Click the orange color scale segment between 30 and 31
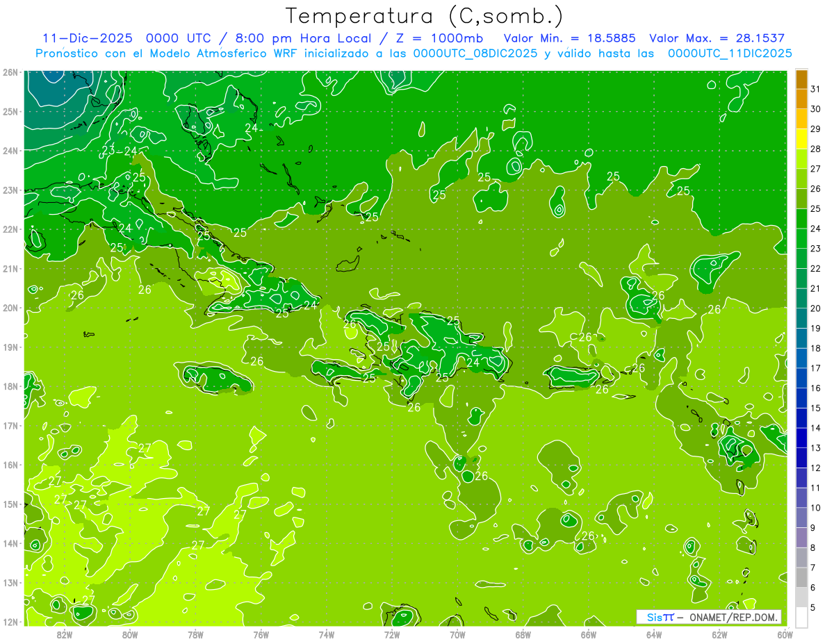Image resolution: width=834 pixels, height=644 pixels. 802,99
